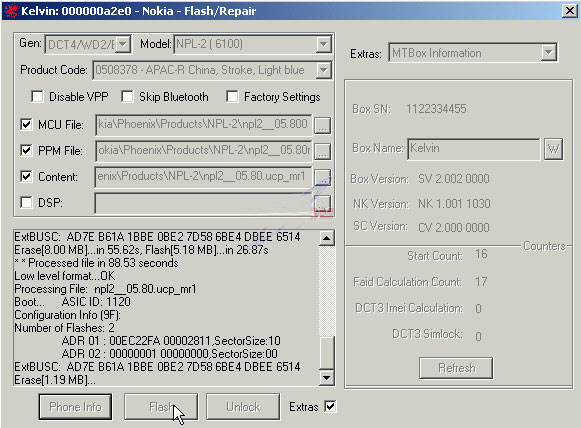Image resolution: width=581 pixels, height=428 pixels.
Task: Check the Skip Bluetooth option
Action: coord(127,97)
